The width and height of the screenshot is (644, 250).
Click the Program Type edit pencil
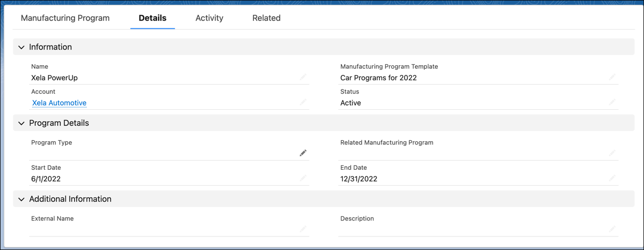point(303,153)
